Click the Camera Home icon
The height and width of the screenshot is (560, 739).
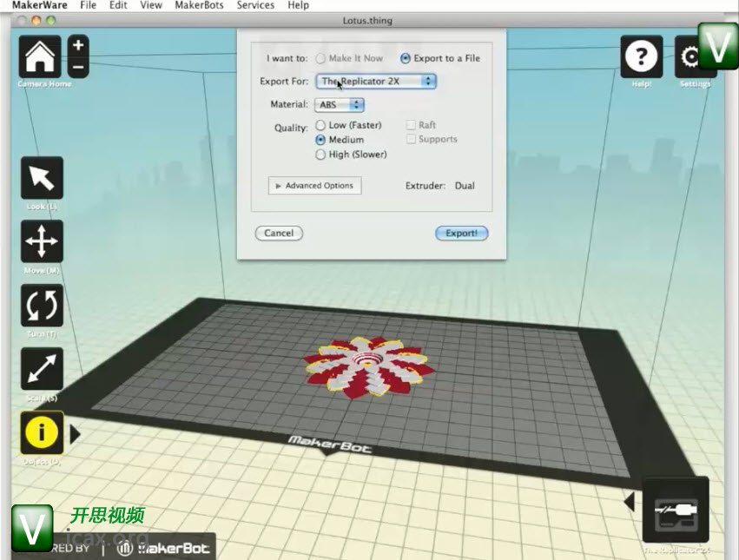tap(40, 56)
